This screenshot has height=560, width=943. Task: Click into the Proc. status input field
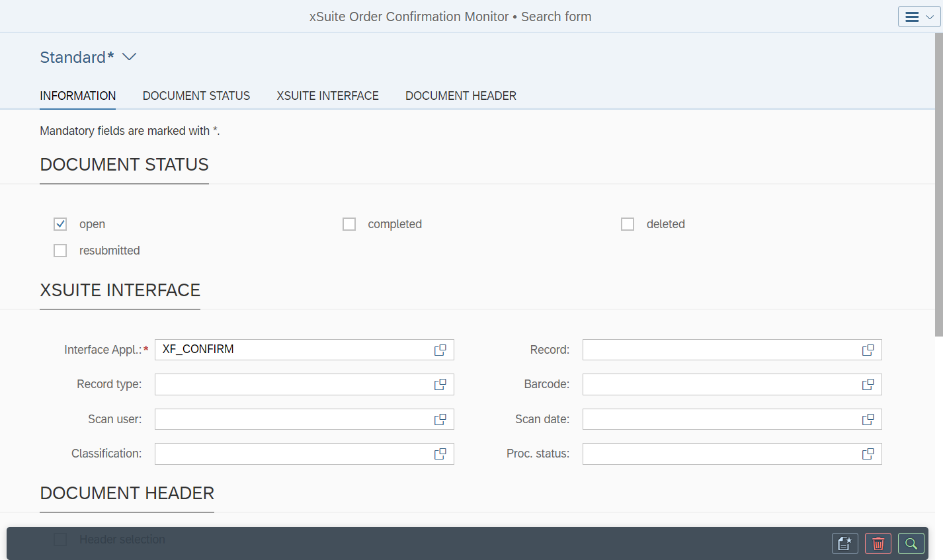(719, 454)
